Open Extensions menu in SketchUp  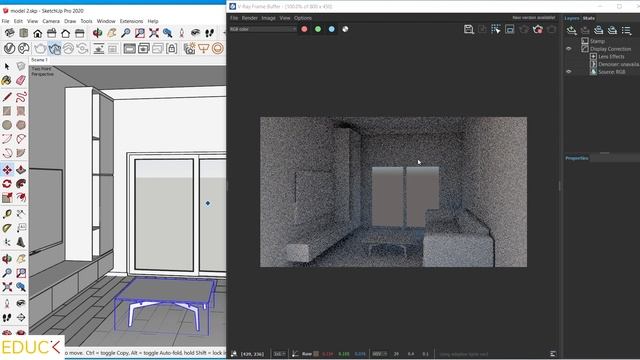click(131, 21)
